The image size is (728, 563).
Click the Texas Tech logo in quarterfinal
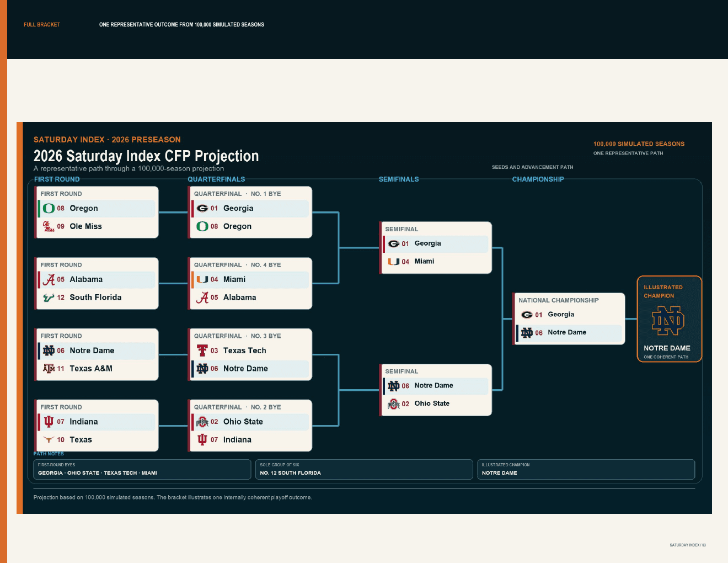point(202,350)
